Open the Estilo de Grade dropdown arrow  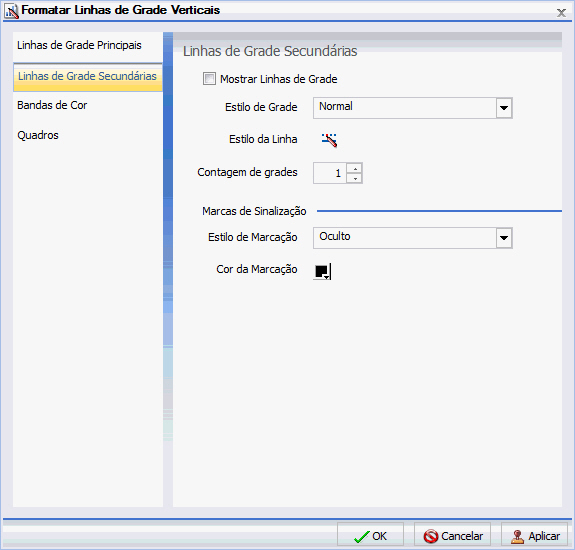click(x=504, y=108)
